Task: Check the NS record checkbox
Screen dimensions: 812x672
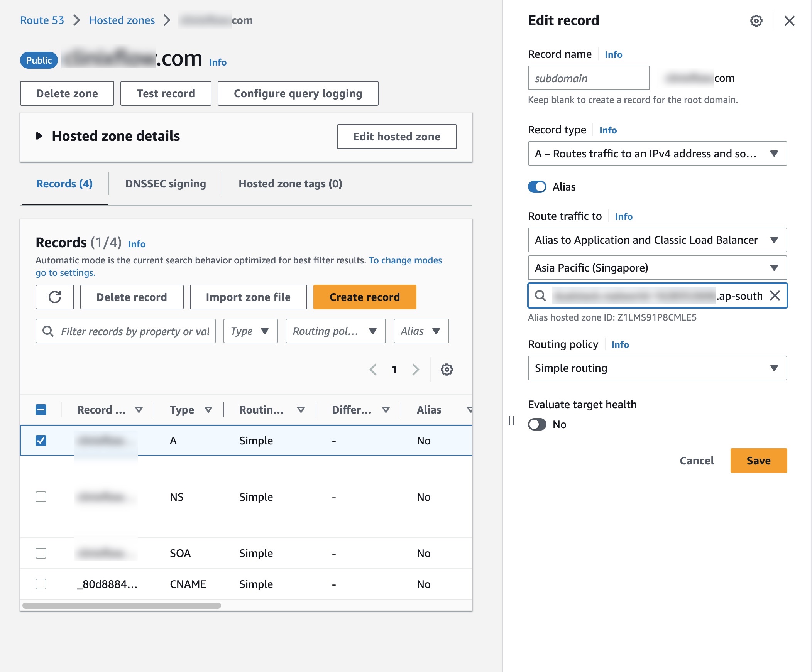Action: [41, 496]
